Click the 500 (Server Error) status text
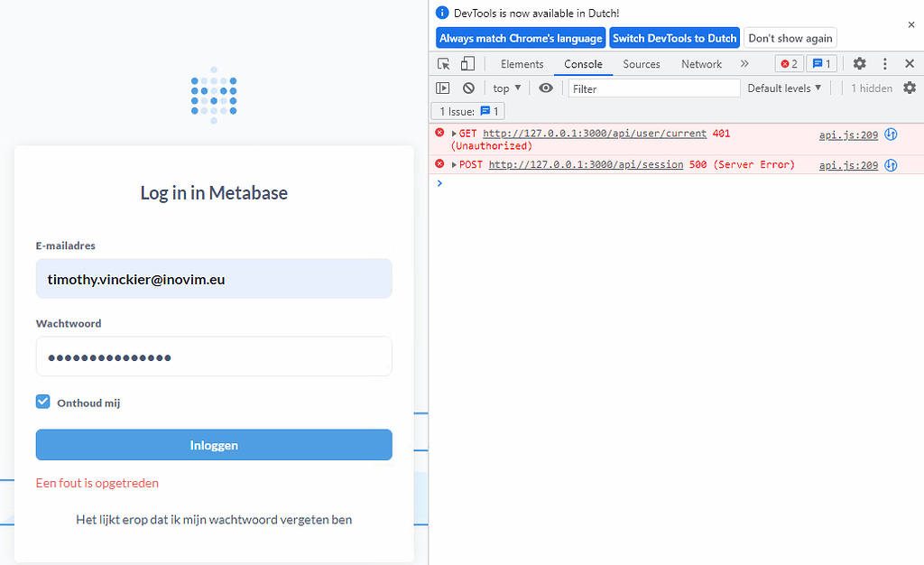 tap(742, 165)
